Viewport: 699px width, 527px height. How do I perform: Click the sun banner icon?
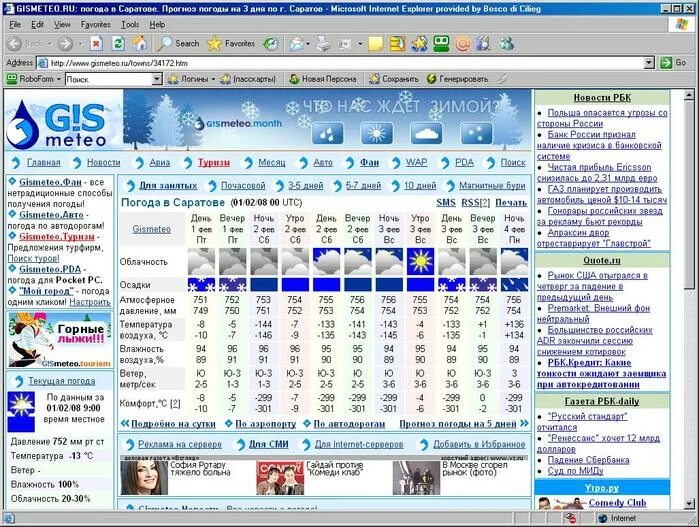377,133
